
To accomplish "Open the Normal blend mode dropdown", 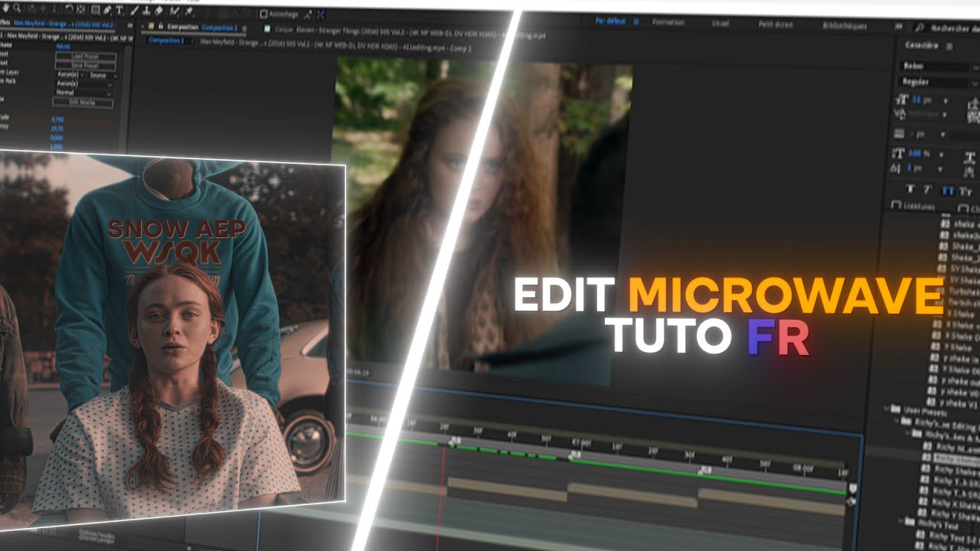I will (84, 93).
